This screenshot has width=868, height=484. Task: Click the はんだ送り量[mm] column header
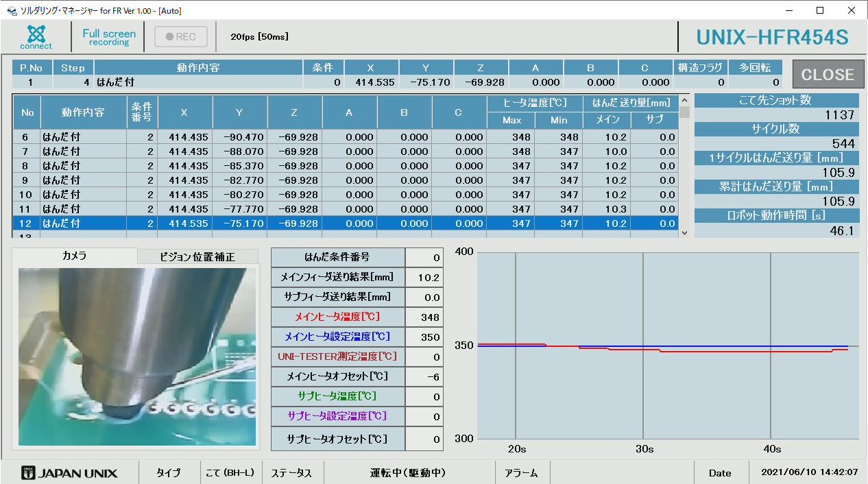[x=631, y=104]
